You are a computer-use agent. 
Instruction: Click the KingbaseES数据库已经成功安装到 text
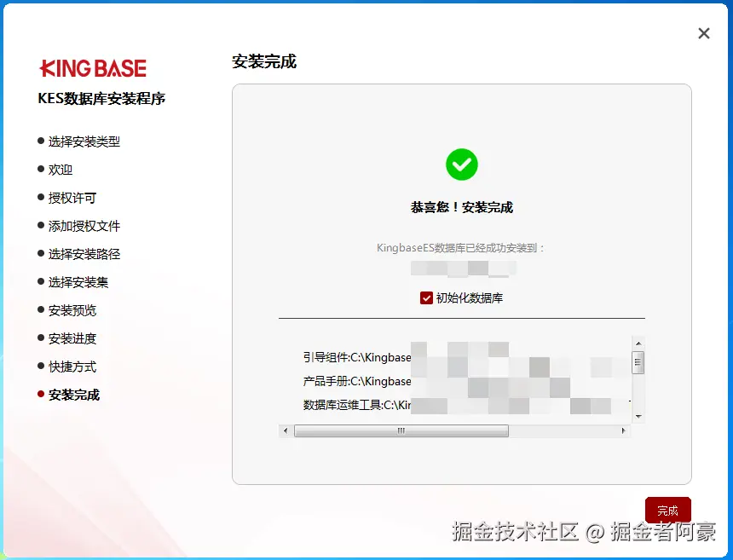click(x=461, y=248)
